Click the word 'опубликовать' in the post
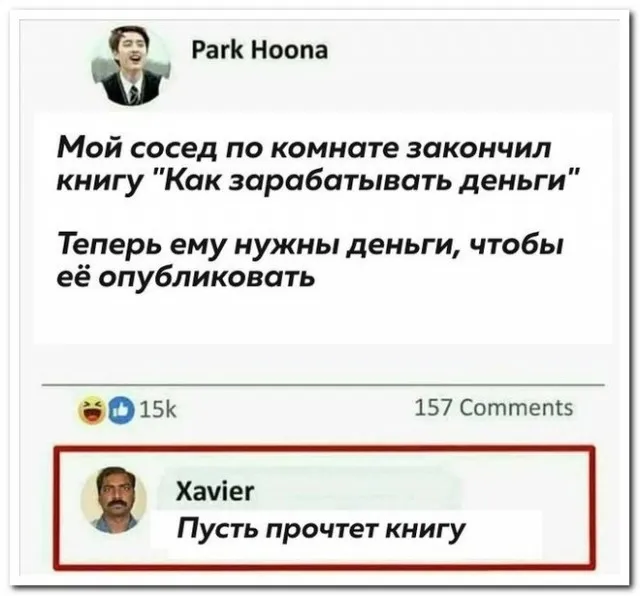This screenshot has height=596, width=640. coord(207,280)
